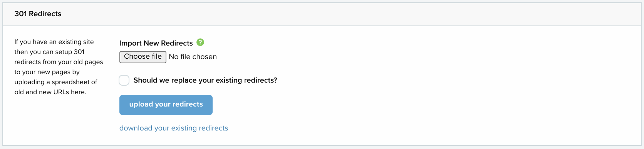The image size is (644, 149).
Task: Export current redirects via the download link
Action: (174, 128)
